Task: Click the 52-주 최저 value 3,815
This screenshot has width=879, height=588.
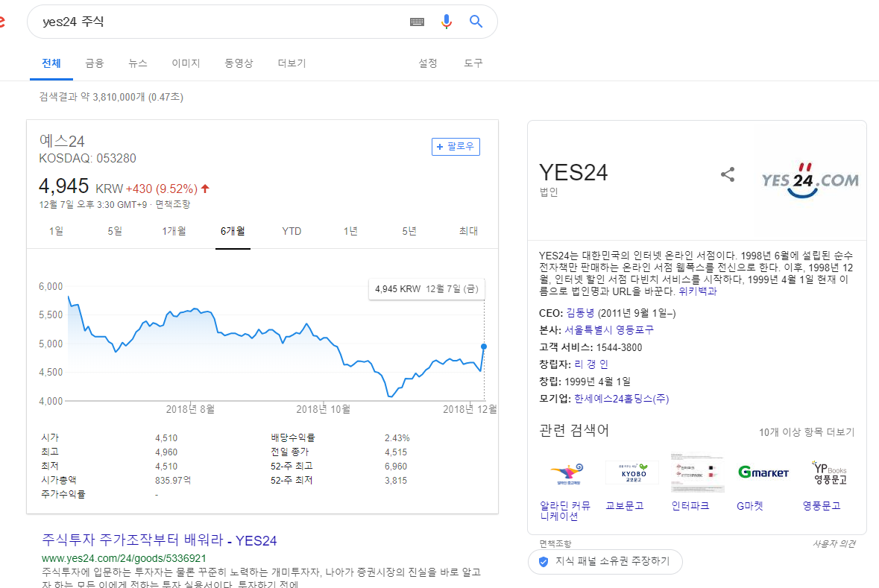Action: click(396, 481)
